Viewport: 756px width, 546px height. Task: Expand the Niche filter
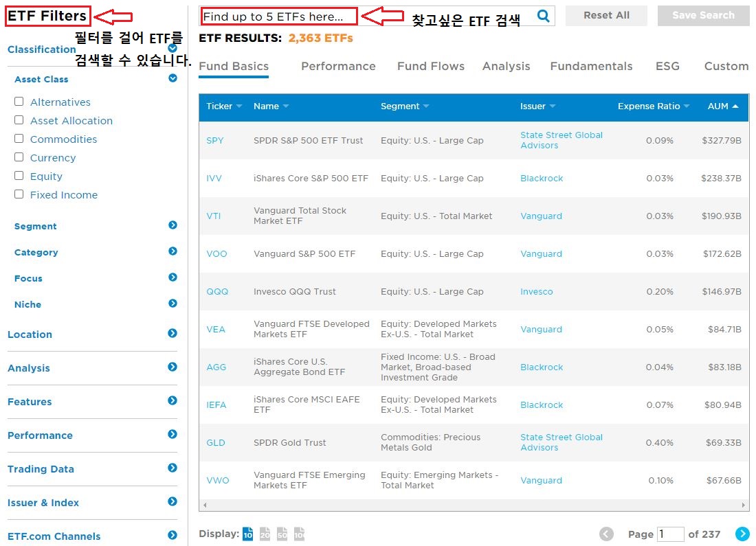coord(173,303)
